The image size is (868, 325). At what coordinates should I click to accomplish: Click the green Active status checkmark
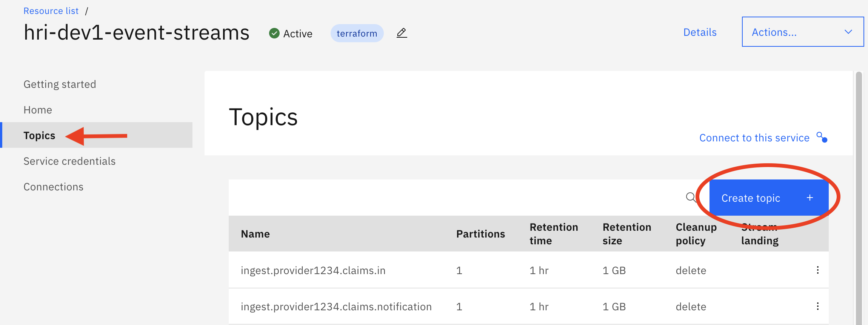274,33
